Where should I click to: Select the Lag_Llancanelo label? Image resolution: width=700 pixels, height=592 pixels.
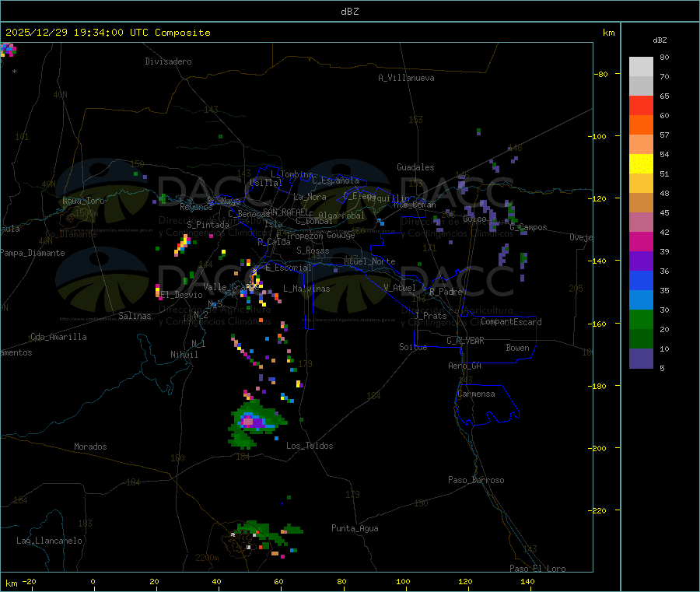pyautogui.click(x=50, y=541)
